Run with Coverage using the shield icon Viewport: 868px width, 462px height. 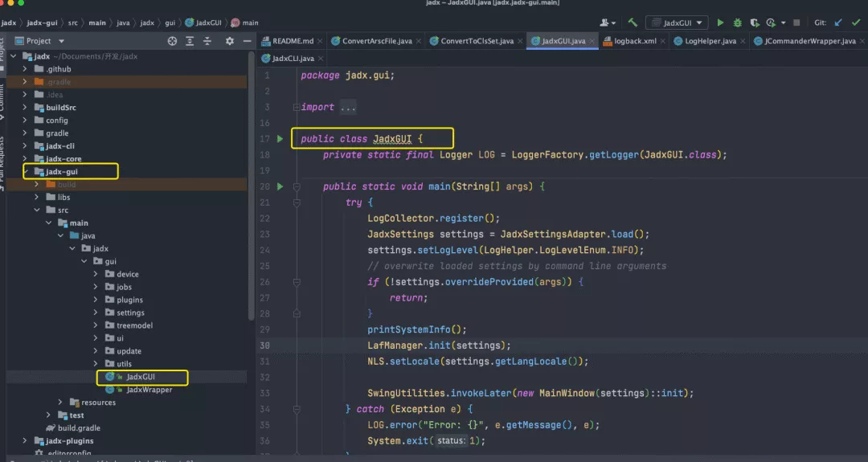(x=754, y=22)
